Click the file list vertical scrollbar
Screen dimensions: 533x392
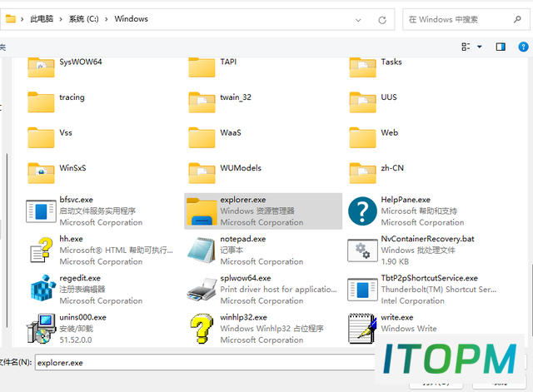tap(531, 299)
